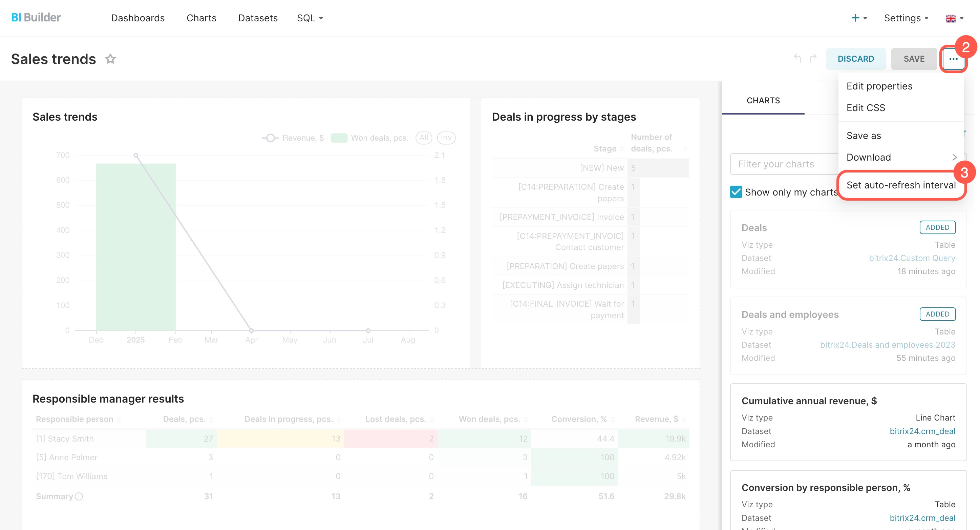Open the bitrix24.Custom Query dataset link
The width and height of the screenshot is (980, 530).
pos(912,258)
